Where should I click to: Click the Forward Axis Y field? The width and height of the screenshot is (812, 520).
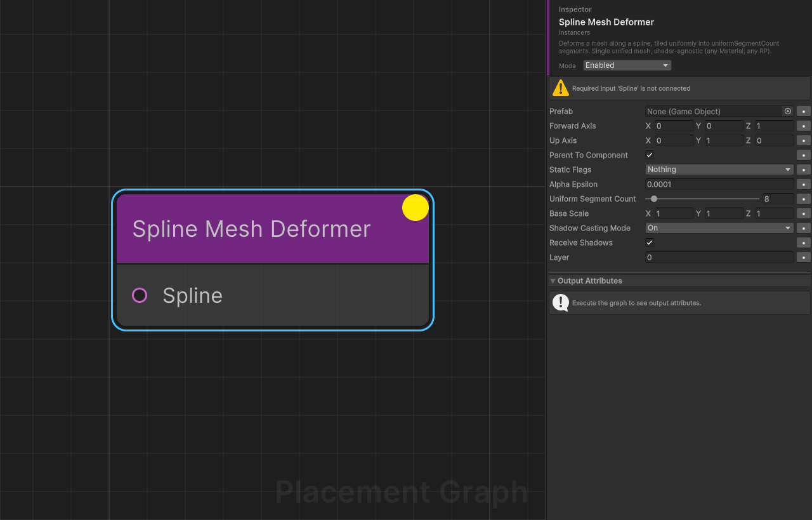pos(724,126)
